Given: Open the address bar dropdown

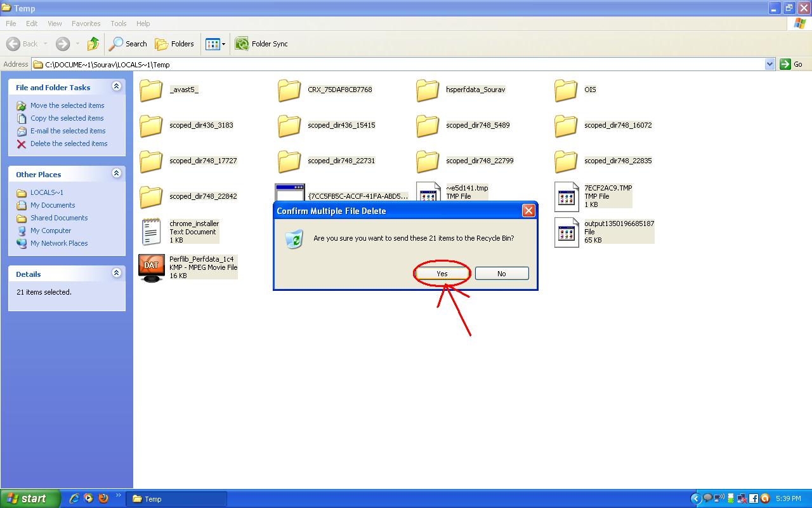Looking at the screenshot, I should [769, 64].
